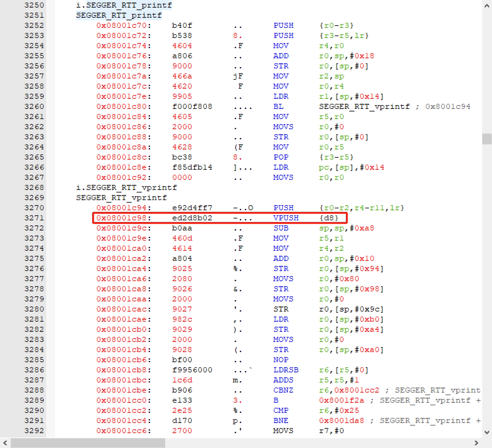Click the POP instruction on line 3265
The image size is (492, 448).
(281, 157)
